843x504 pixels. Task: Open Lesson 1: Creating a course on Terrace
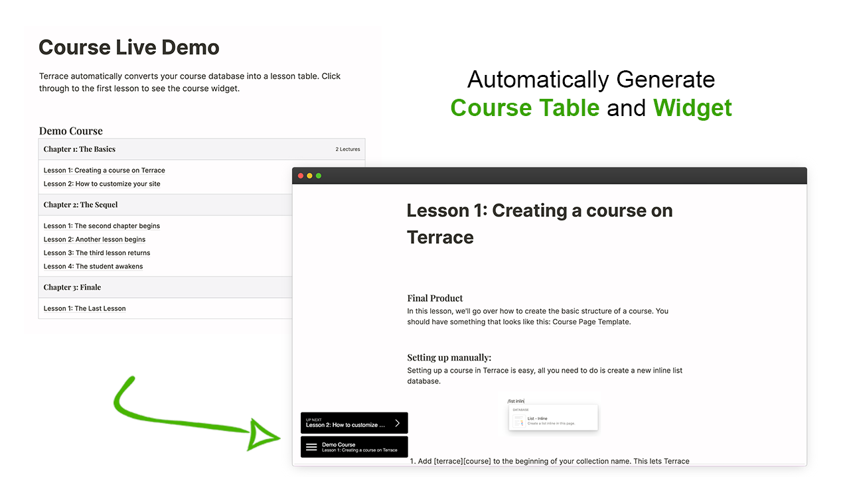point(104,170)
